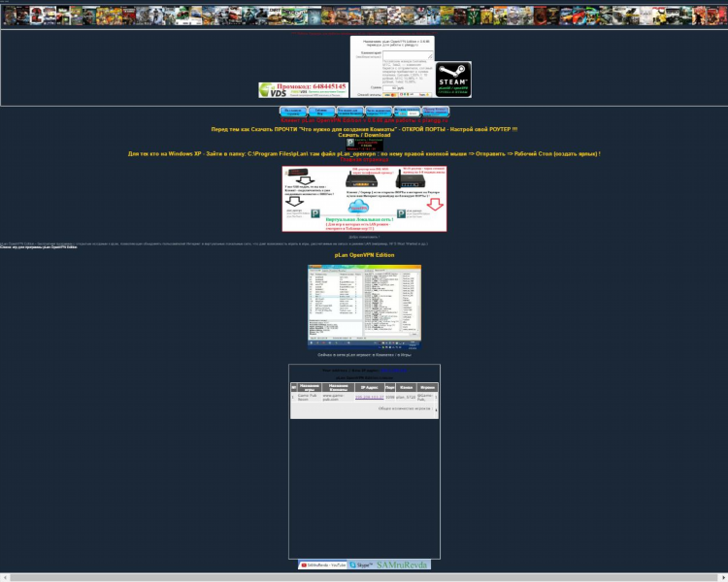
Task: Click 'Список игр для программы pLan OpenVPN Edition' text
Action: coord(39,247)
